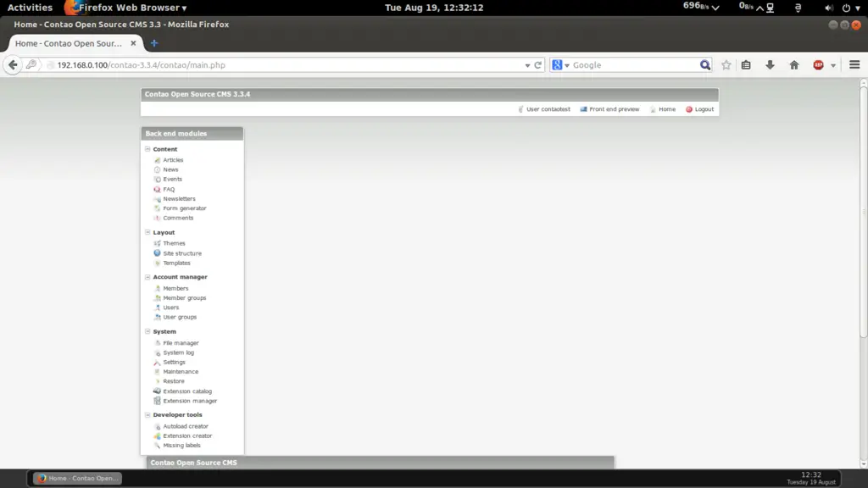
Task: Collapse the Developer tools group
Action: [x=147, y=414]
